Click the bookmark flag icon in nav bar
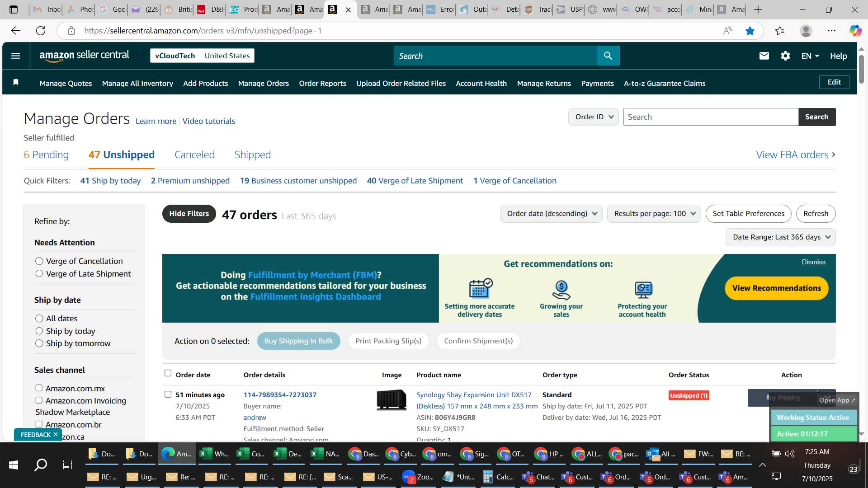 (16, 82)
